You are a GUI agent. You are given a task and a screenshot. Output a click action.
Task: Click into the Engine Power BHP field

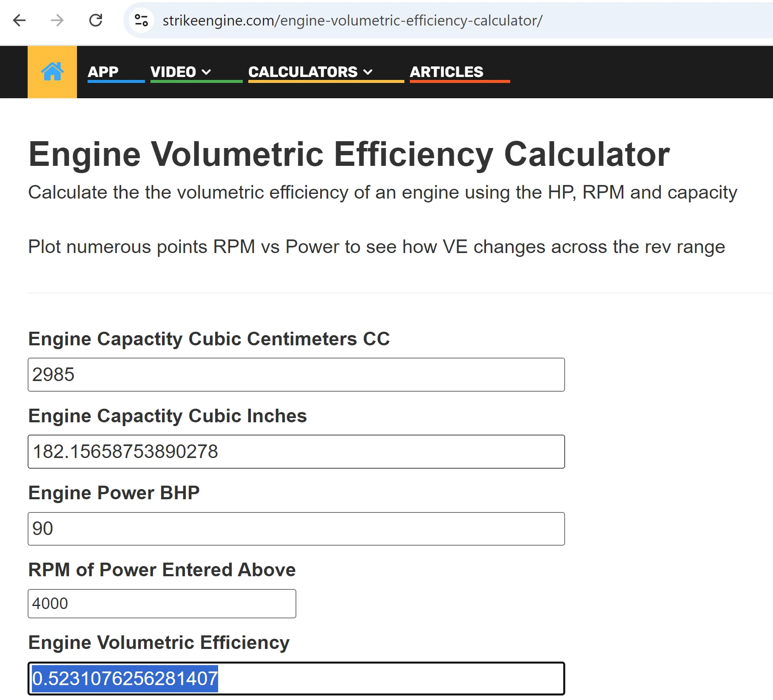tap(296, 529)
